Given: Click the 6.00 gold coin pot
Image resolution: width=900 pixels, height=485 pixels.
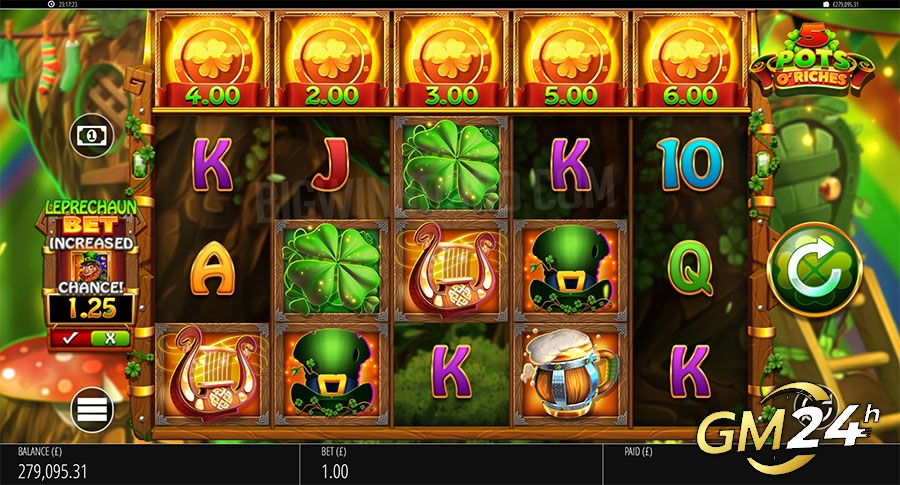Looking at the screenshot, I should tap(690, 60).
